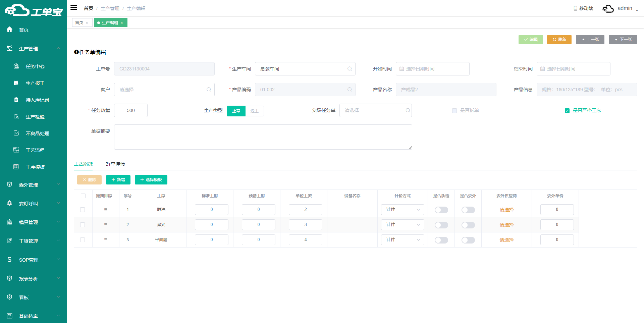Toggle 是否质检 switch for 酸洗 row
Viewport: 644px width, 323px height.
point(441,210)
